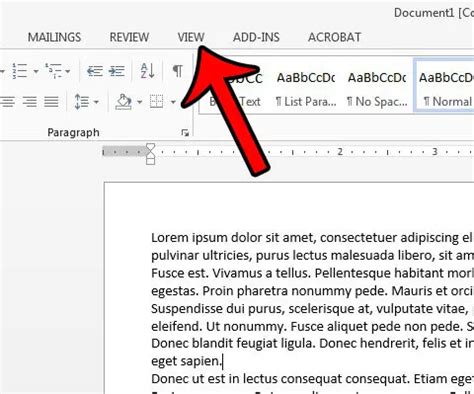Click the line starting "Donec ut est"
Screen dimensions: 474x394
(x=312, y=379)
